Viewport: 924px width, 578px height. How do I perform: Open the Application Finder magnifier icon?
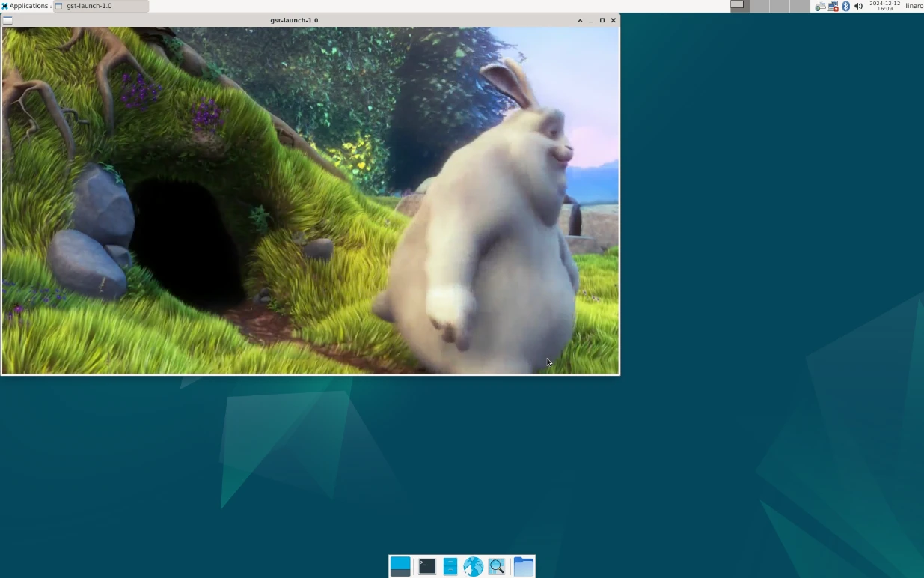click(496, 566)
